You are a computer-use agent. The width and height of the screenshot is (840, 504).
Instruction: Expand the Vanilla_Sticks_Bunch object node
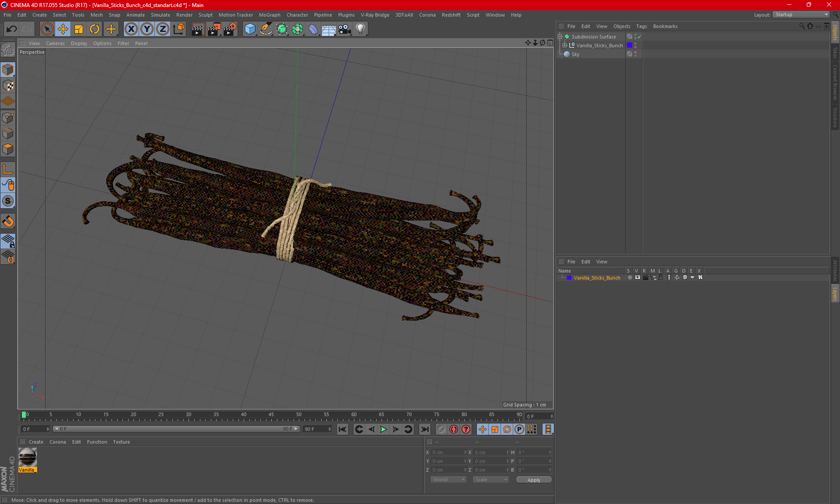point(565,45)
